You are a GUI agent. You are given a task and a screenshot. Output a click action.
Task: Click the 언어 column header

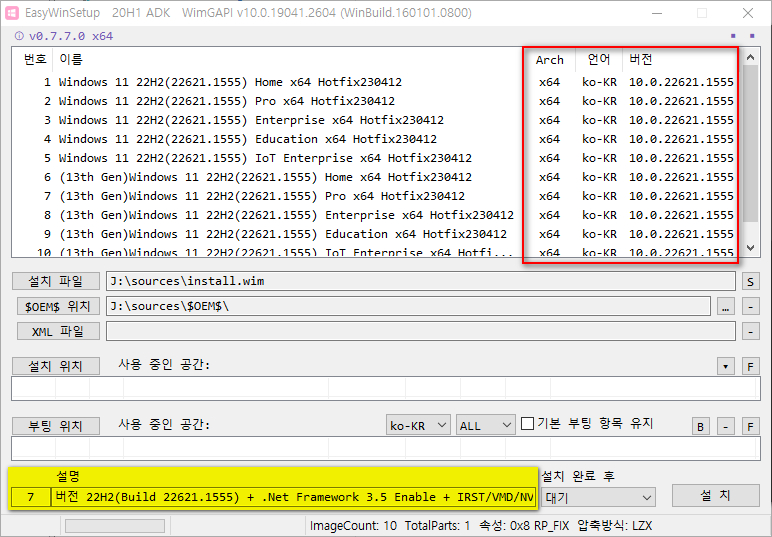coord(599,60)
